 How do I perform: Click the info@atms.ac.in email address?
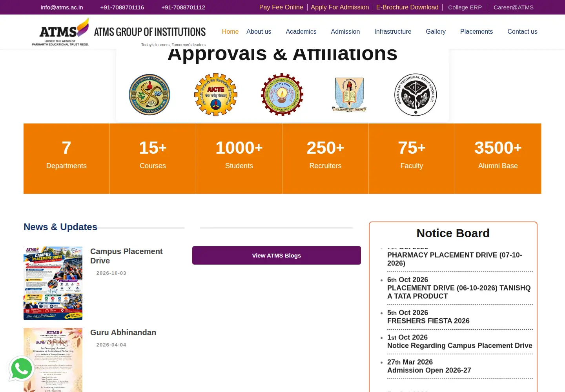pos(62,7)
